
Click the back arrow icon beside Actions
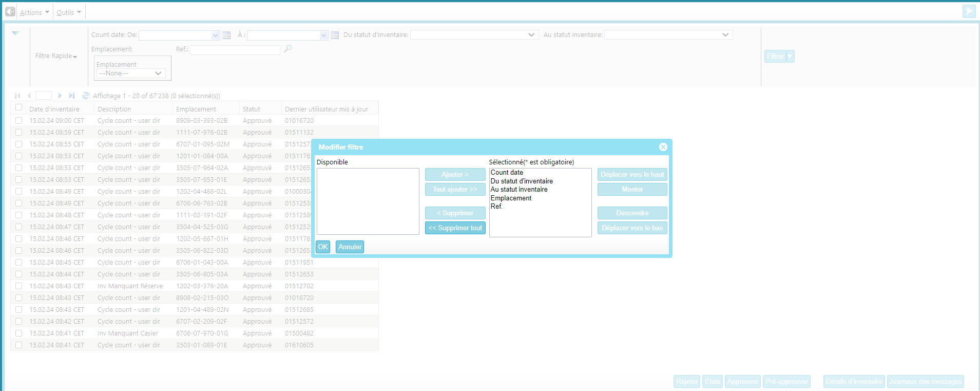[x=10, y=12]
